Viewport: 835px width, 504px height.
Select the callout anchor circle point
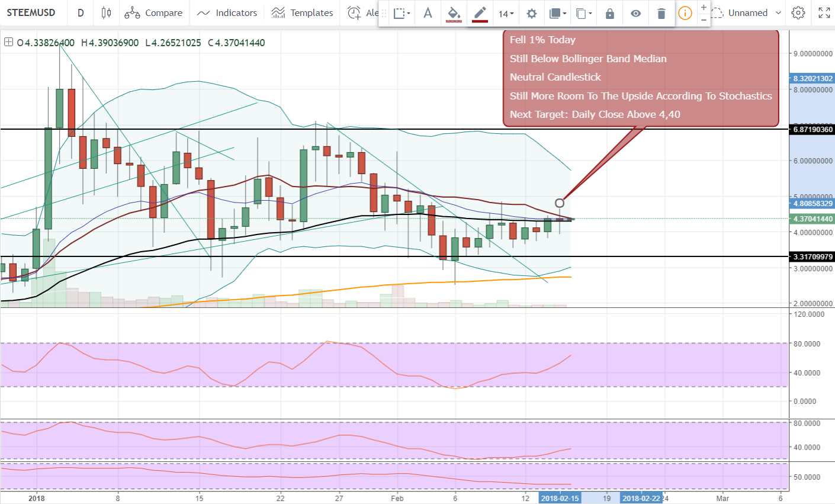[x=560, y=203]
